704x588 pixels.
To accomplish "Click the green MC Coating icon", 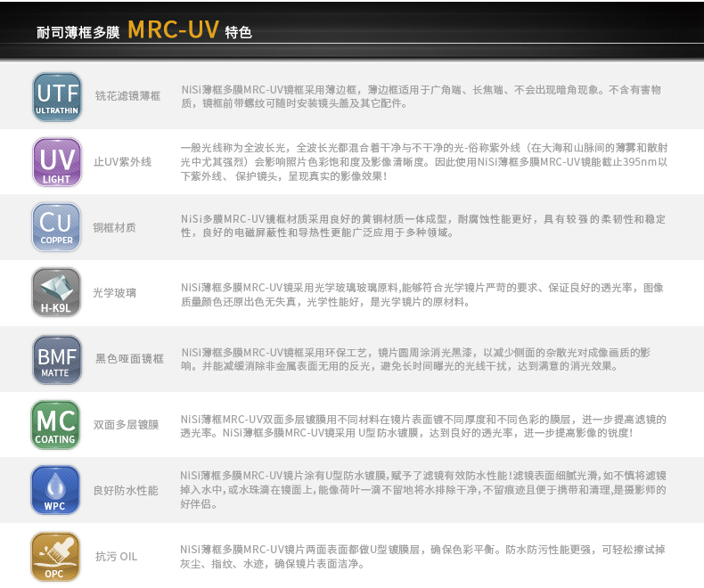I will tap(55, 425).
